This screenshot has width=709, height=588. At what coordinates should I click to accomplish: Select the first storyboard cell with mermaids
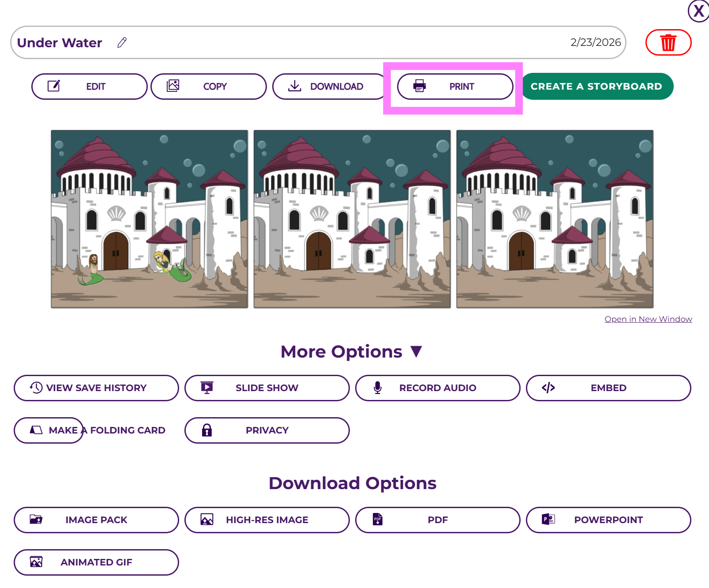(x=150, y=219)
